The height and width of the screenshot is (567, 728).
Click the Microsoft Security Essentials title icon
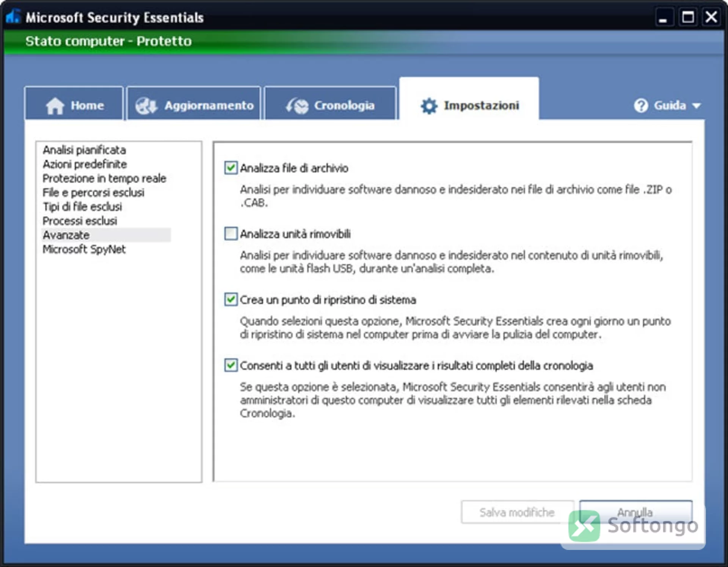click(x=13, y=16)
